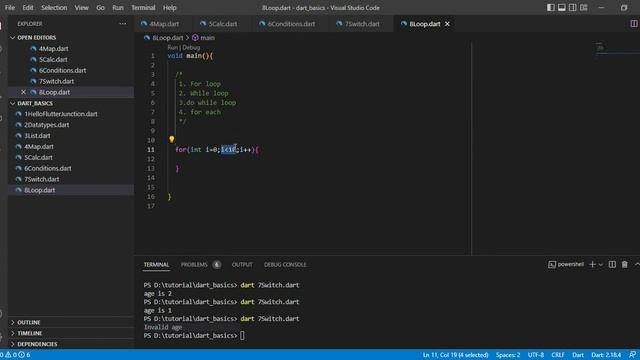Open customize layout icon
The height and width of the screenshot is (360, 640).
click(584, 7)
